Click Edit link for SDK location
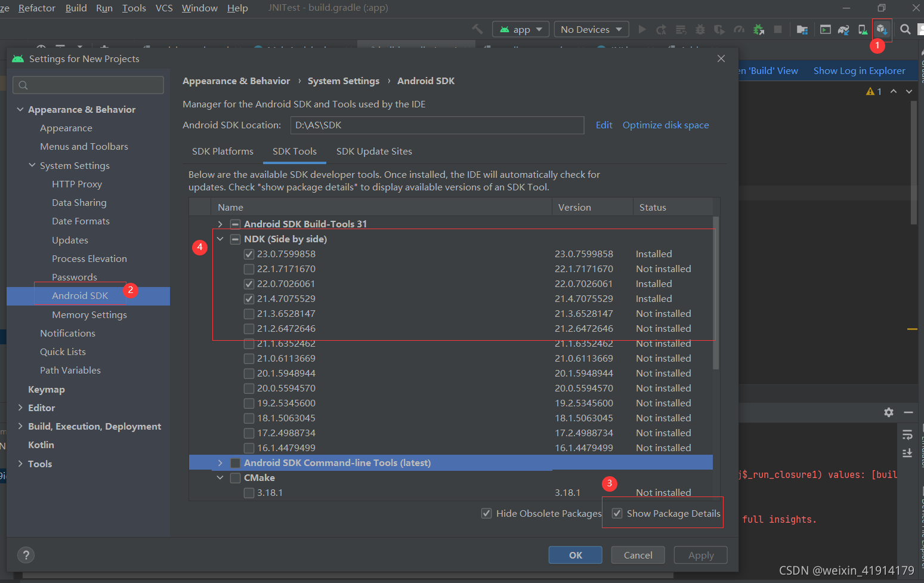Screen dimensions: 924x583 (604, 125)
